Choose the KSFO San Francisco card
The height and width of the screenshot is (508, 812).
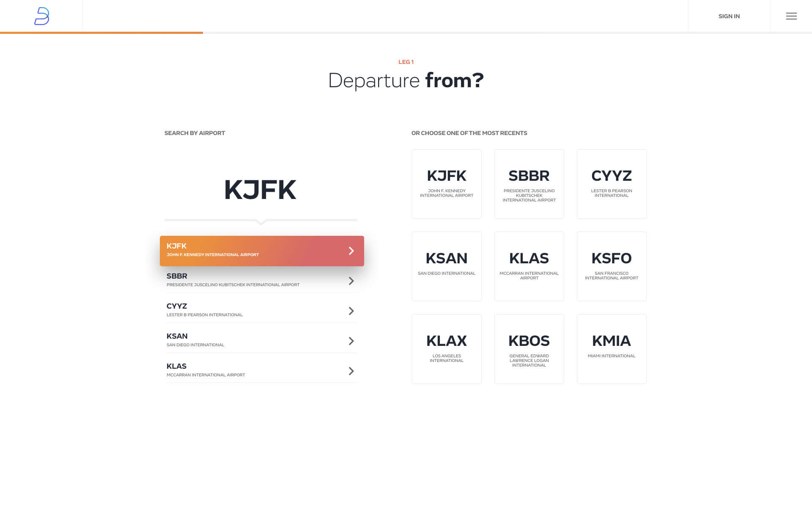(x=612, y=266)
